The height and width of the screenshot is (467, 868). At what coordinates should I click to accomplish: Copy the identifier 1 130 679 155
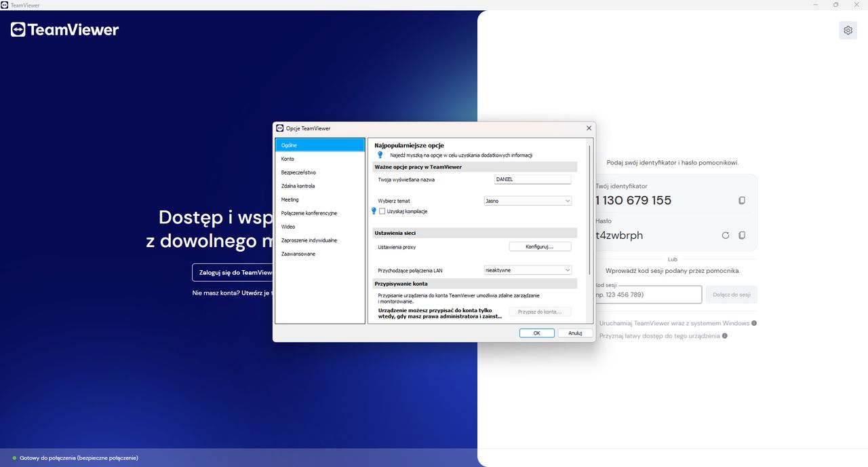tap(742, 200)
